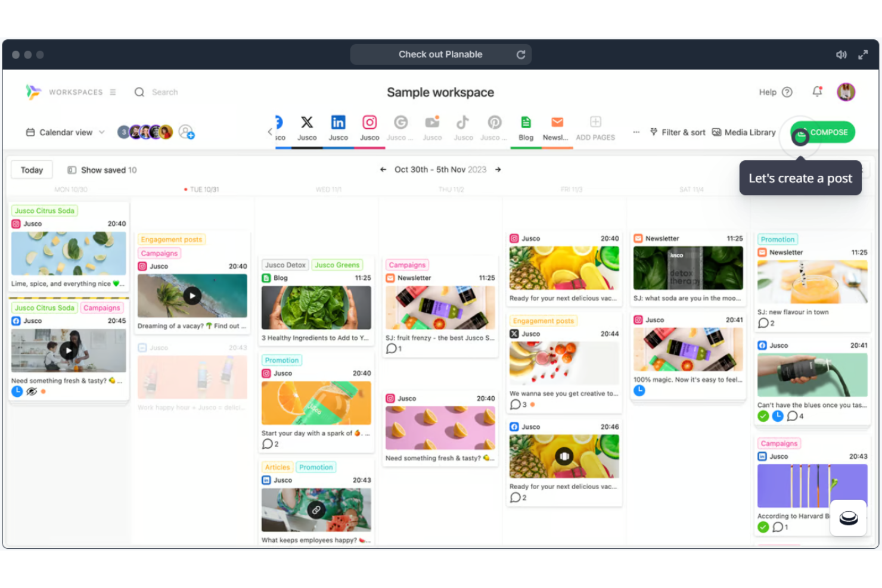Play the Need something fresh video on Monday
Screen dimensions: 882x588
69,350
